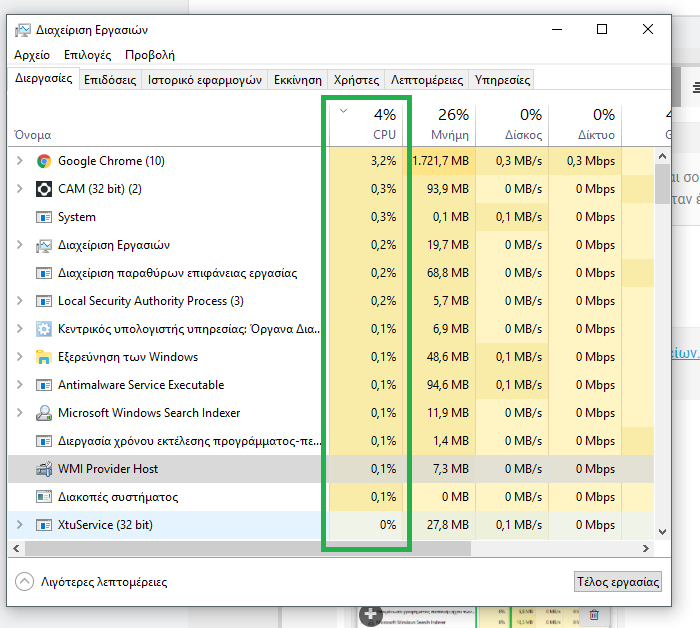Sort processes by the CPU column header
Image resolution: width=700 pixels, height=628 pixels.
tap(366, 125)
